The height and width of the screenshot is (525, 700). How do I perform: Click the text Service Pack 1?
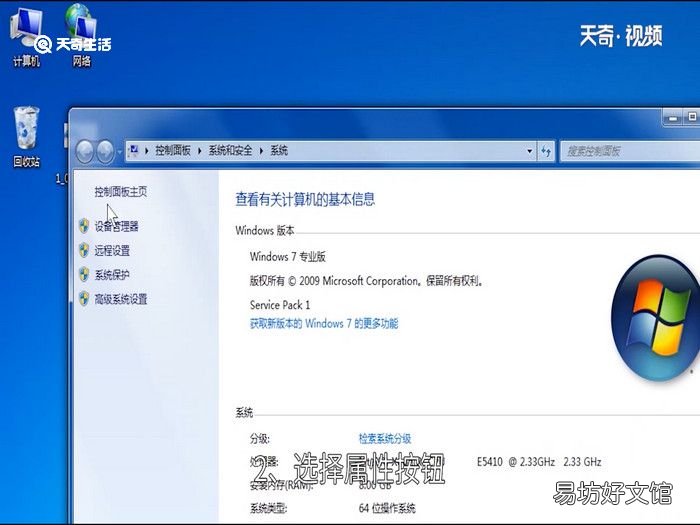[x=280, y=305]
